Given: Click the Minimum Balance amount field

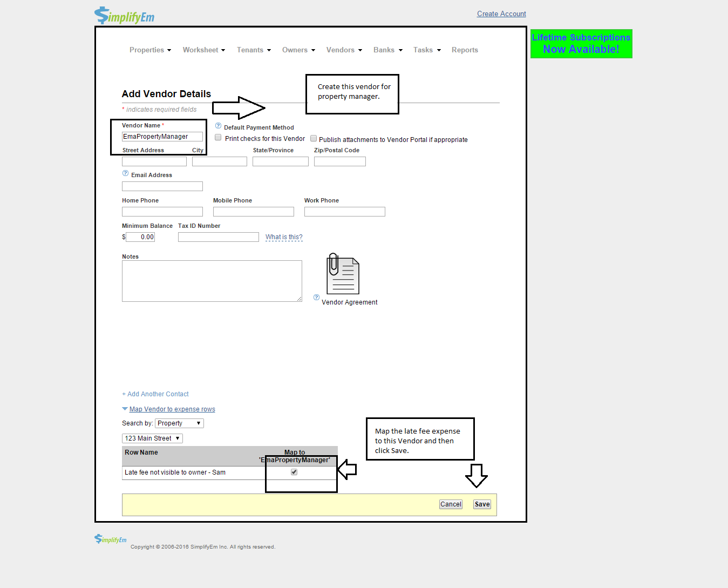Looking at the screenshot, I should point(140,237).
